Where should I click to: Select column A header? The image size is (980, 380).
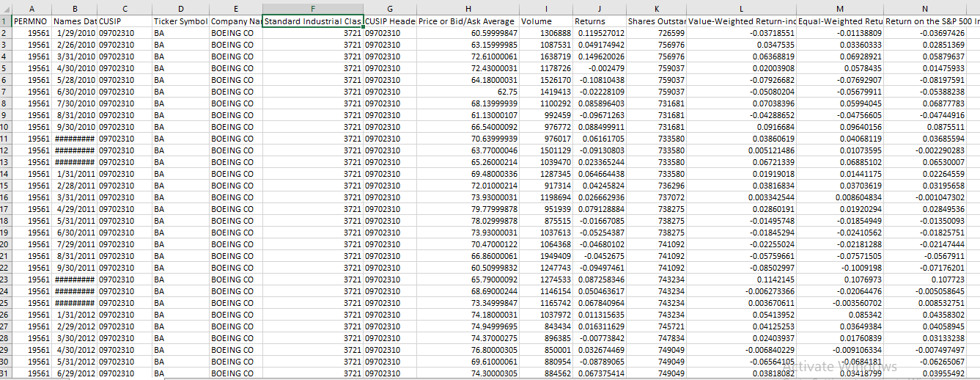pos(32,9)
